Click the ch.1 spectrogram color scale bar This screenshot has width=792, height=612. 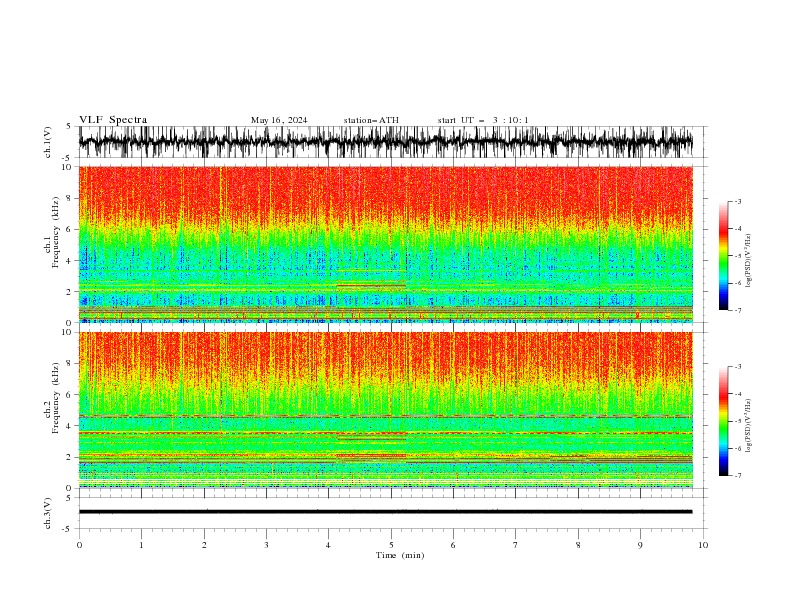[x=723, y=256]
